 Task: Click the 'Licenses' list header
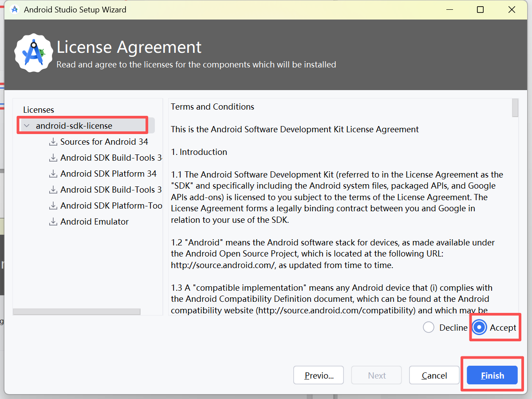coord(38,110)
